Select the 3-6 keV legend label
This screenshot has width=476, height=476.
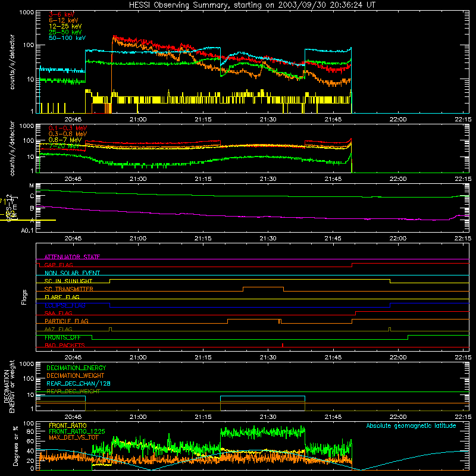pyautogui.click(x=61, y=14)
